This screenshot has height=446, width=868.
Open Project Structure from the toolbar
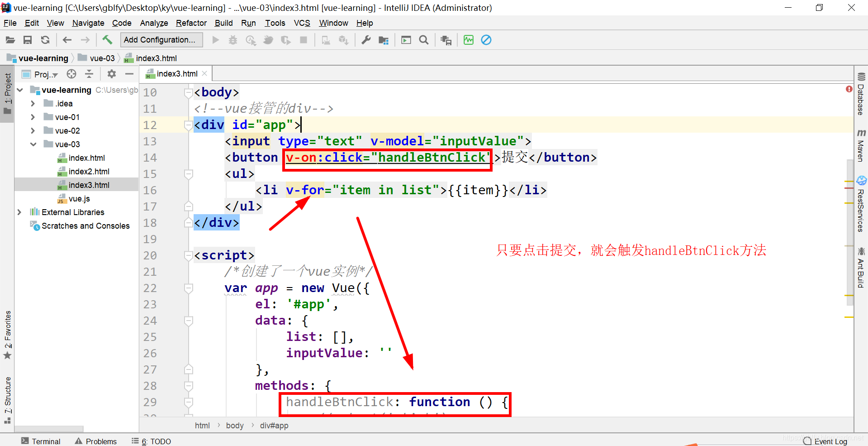point(384,40)
